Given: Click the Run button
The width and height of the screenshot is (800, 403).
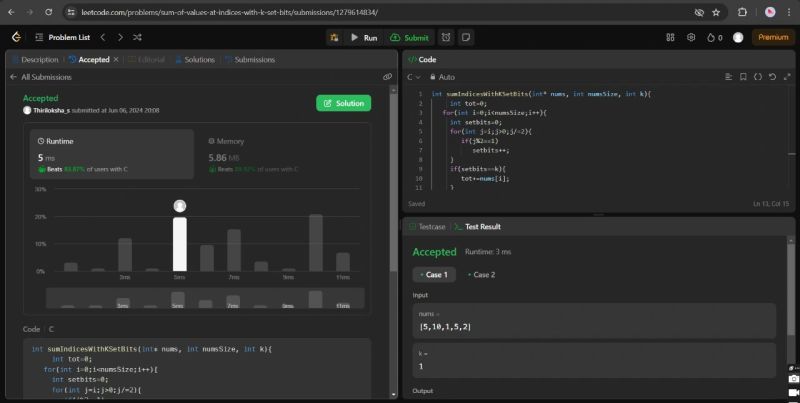Looking at the screenshot, I should (x=364, y=37).
